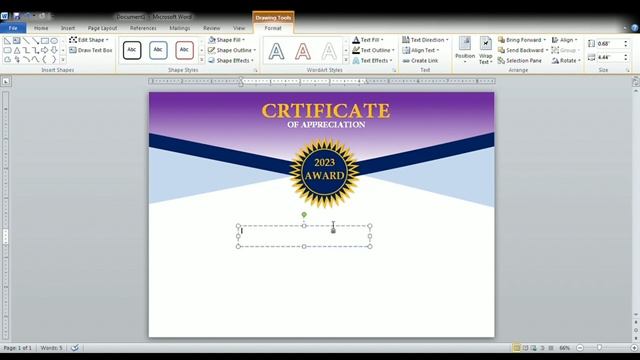Open Text Outline dropdown
640x360 pixels.
click(x=373, y=50)
